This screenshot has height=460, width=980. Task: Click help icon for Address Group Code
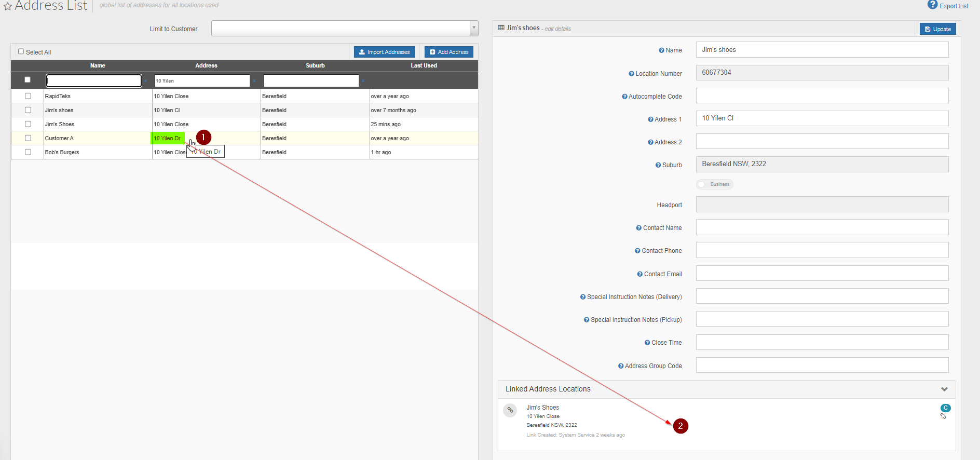[x=621, y=366]
